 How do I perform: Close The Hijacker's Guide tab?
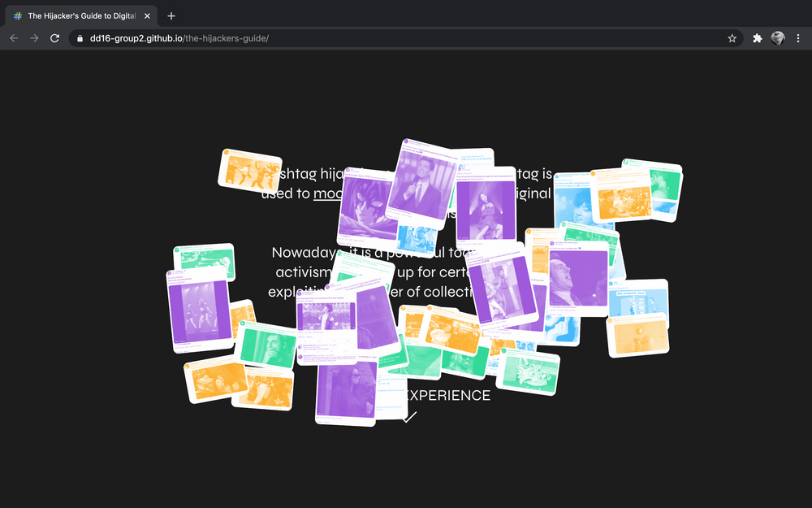[x=147, y=16]
